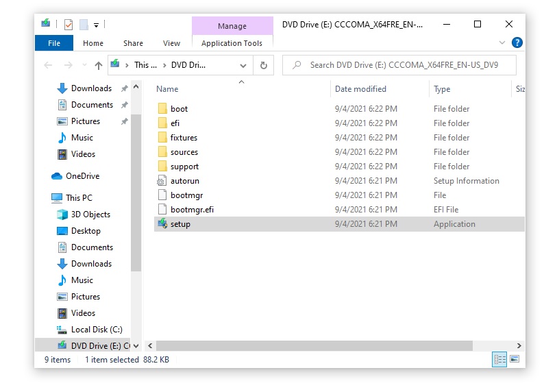Click the 'Setup Information' type cell for autorun
Screen dimensions: 557x392
pos(466,181)
